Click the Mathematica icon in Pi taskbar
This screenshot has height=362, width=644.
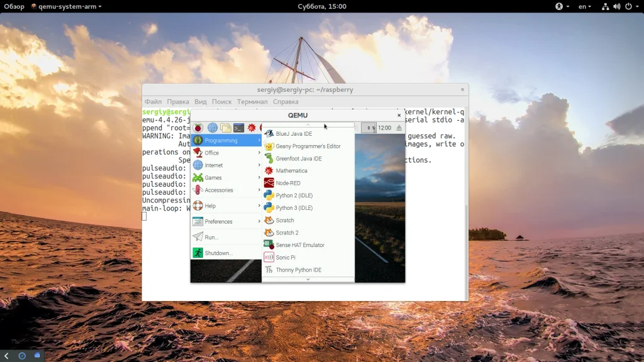click(x=252, y=128)
